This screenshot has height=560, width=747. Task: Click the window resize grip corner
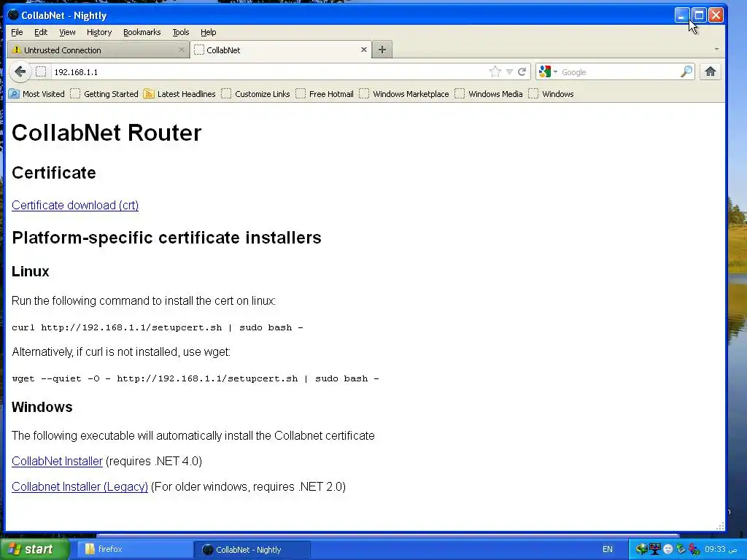[x=720, y=526]
